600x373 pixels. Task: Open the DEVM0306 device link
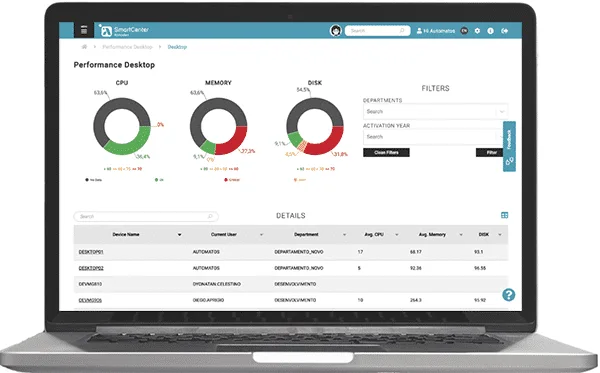90,300
